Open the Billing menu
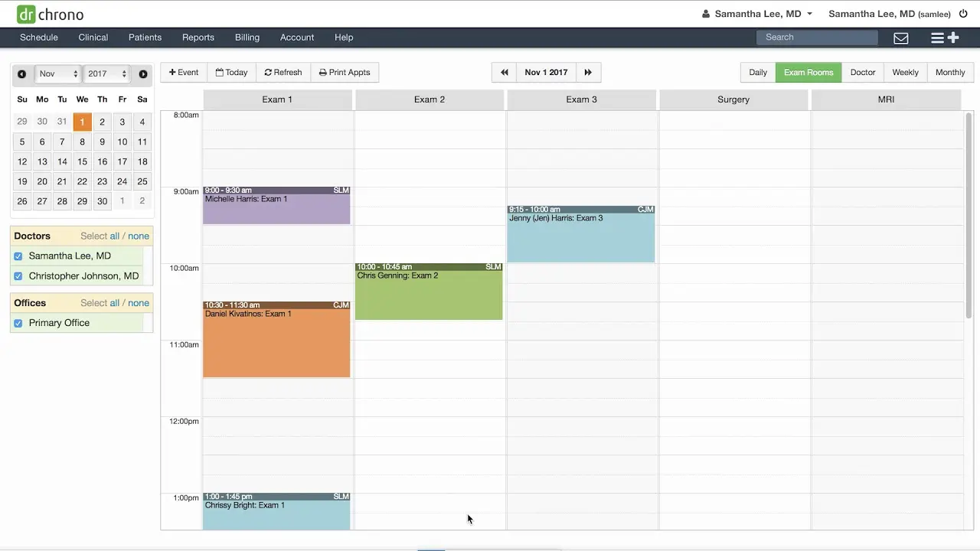The height and width of the screenshot is (551, 980). [x=247, y=37]
